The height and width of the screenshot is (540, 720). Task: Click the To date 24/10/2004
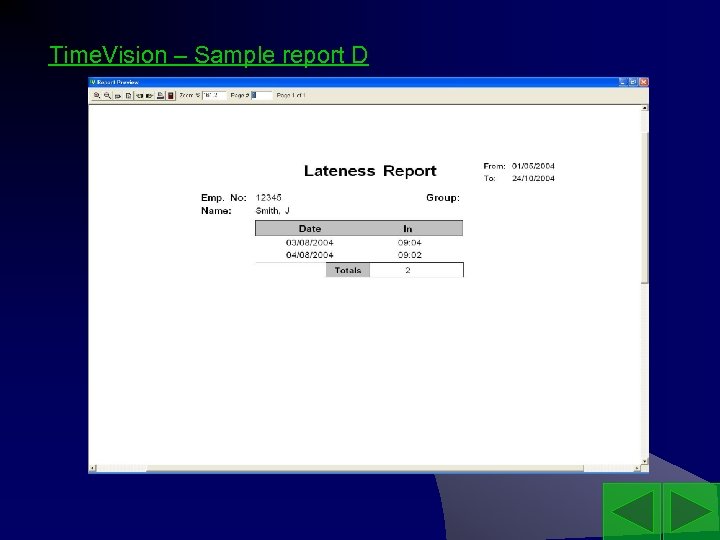[533, 178]
